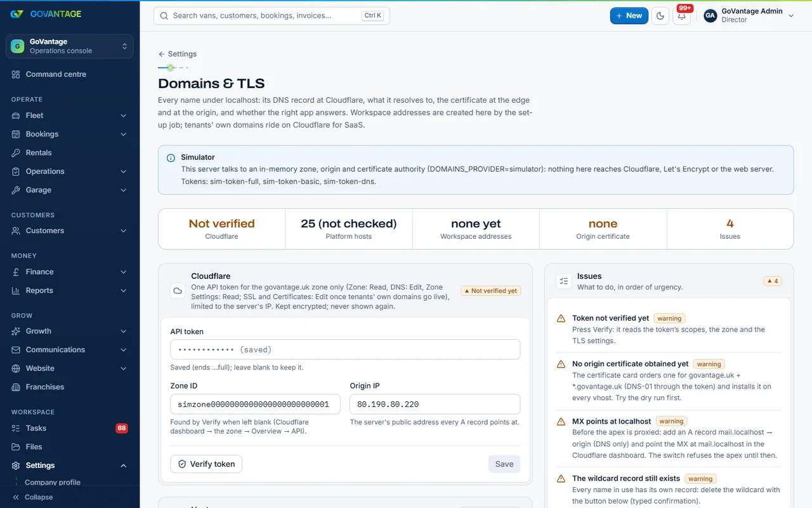Expand the Fleet menu chevron

point(124,116)
